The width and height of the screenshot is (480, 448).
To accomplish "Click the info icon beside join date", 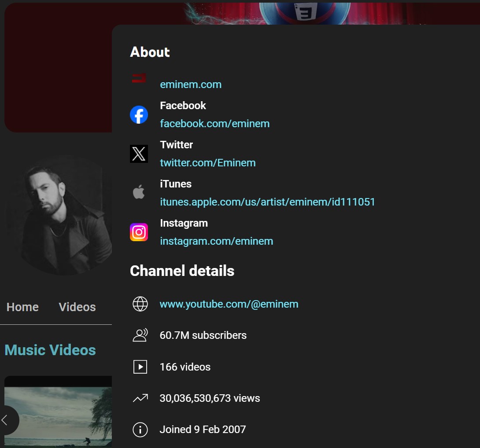I will click(140, 430).
